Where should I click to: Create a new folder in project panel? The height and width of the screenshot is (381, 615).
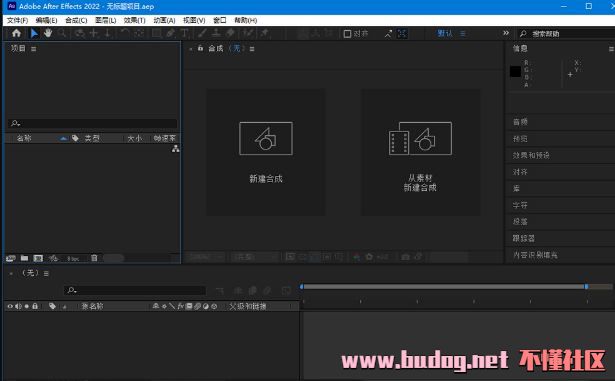24,258
